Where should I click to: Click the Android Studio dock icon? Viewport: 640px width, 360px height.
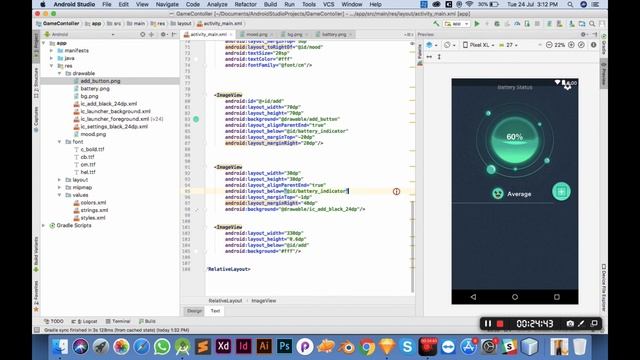click(x=182, y=347)
